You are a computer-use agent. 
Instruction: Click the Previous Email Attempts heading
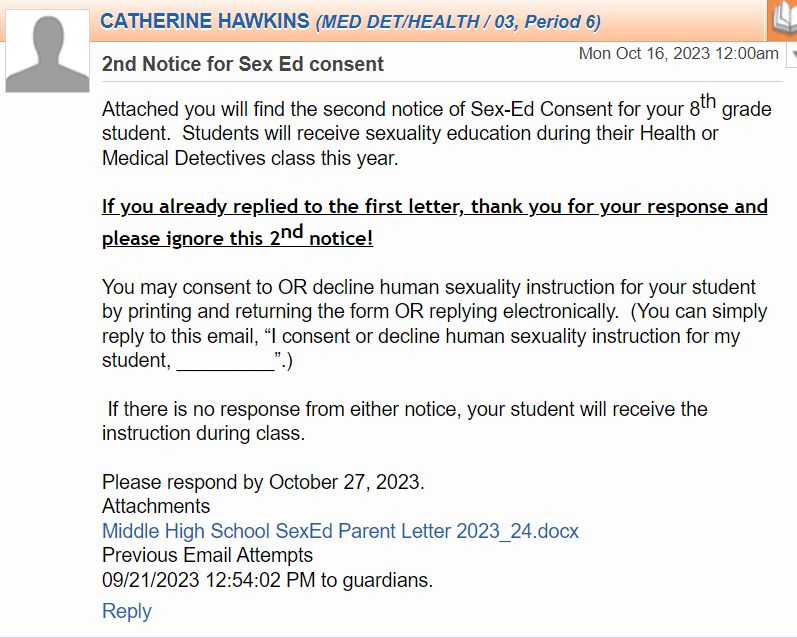click(x=207, y=555)
